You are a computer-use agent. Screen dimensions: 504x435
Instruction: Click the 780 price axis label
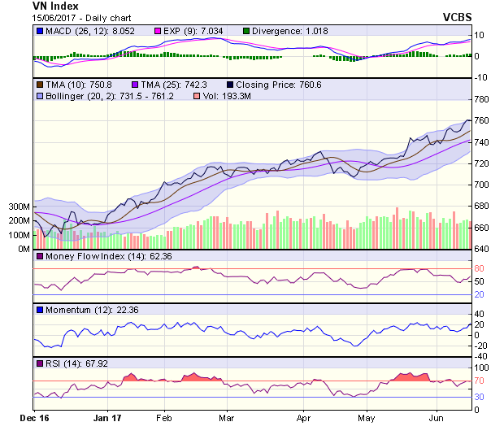pyautogui.click(x=481, y=99)
